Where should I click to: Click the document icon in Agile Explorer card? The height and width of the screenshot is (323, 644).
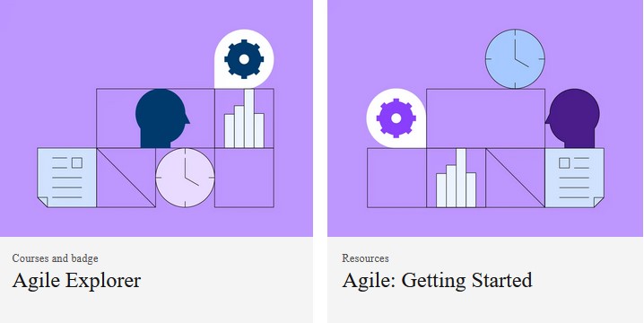[67, 178]
